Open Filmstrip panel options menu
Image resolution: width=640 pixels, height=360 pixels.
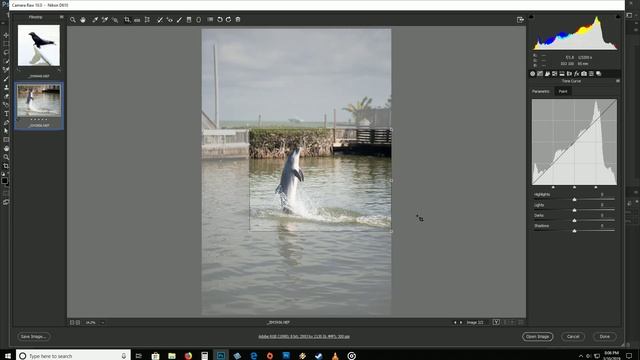tap(61, 17)
